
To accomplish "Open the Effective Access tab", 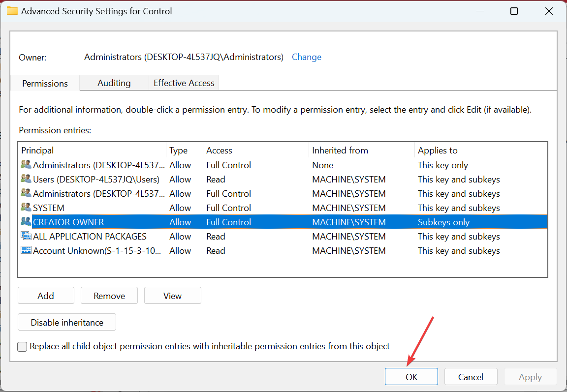I will coord(184,83).
